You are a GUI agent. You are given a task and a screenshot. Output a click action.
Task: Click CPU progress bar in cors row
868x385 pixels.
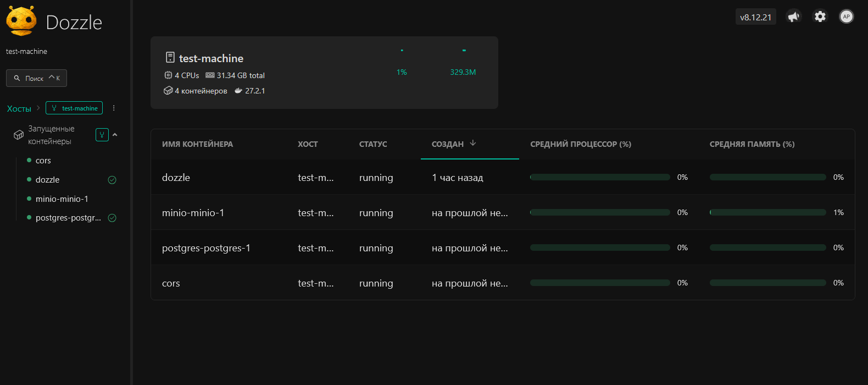[600, 283]
